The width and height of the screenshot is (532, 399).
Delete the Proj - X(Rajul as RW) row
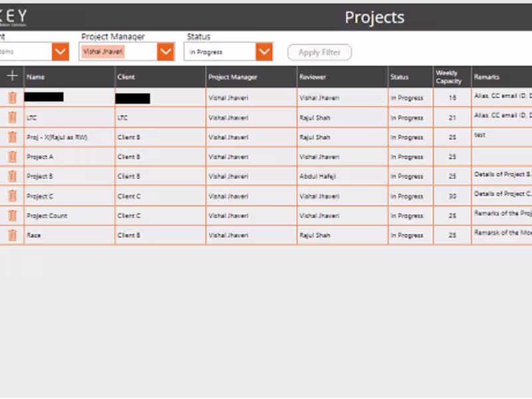point(11,137)
